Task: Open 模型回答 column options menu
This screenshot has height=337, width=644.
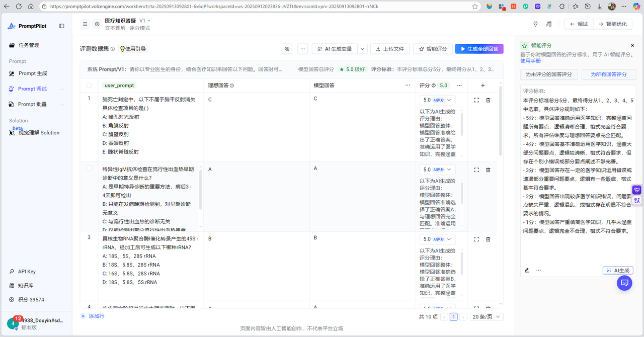Action: pos(408,86)
